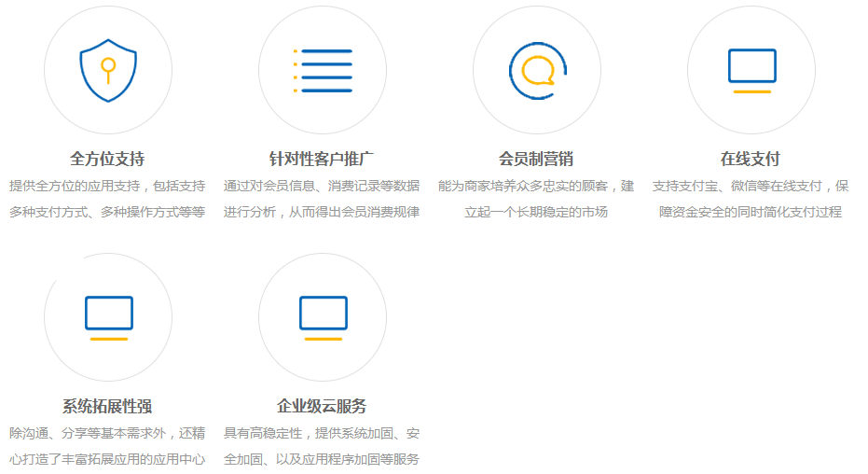This screenshot has height=474, width=868.
Task: Open the 会员制营销 heading
Action: point(536,159)
